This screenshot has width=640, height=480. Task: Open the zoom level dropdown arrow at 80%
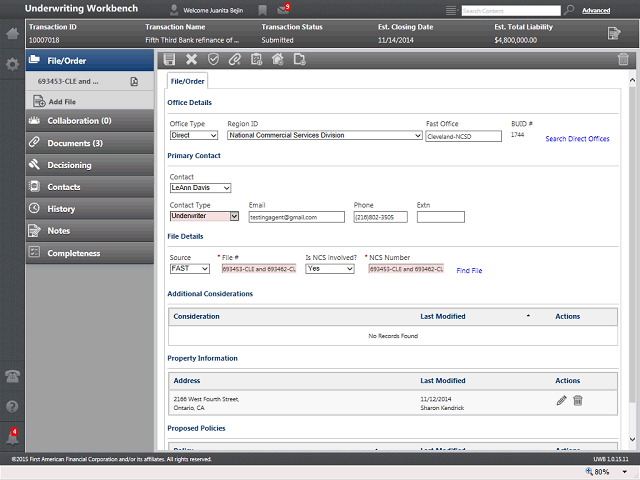pyautogui.click(x=624, y=472)
